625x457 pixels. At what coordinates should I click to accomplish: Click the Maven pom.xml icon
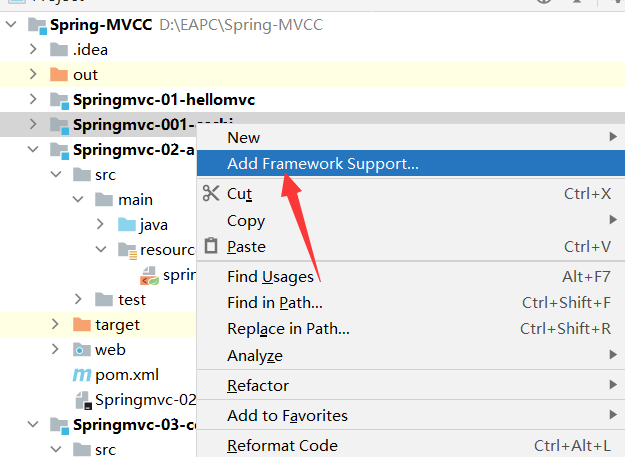[x=82, y=375]
